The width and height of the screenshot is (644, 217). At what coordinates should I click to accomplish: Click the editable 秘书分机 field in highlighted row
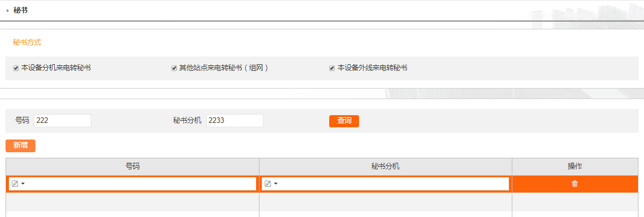click(385, 184)
